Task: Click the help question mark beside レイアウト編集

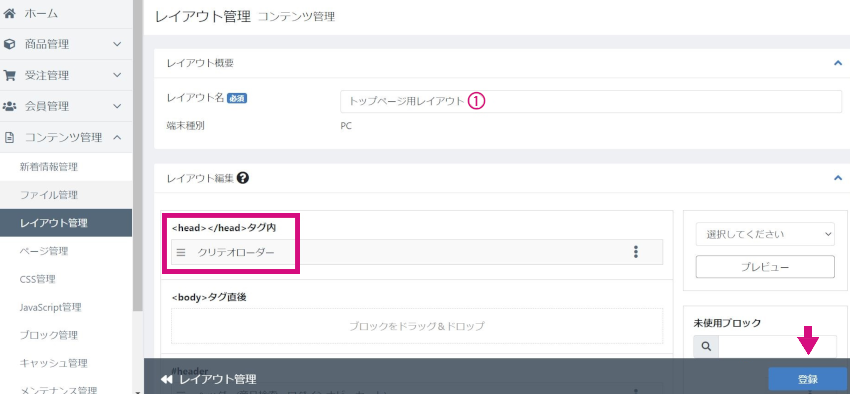Action: [243, 178]
